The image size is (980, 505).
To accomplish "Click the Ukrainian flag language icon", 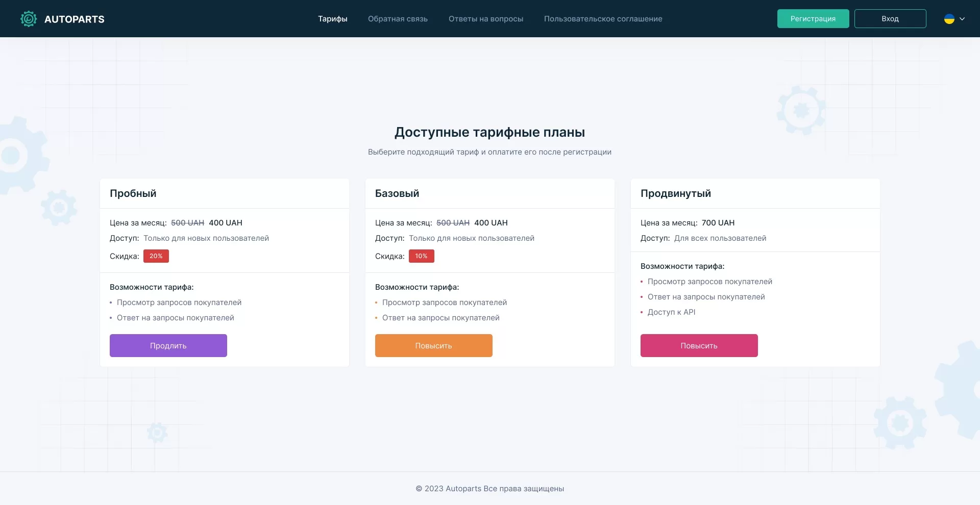I will tap(949, 19).
